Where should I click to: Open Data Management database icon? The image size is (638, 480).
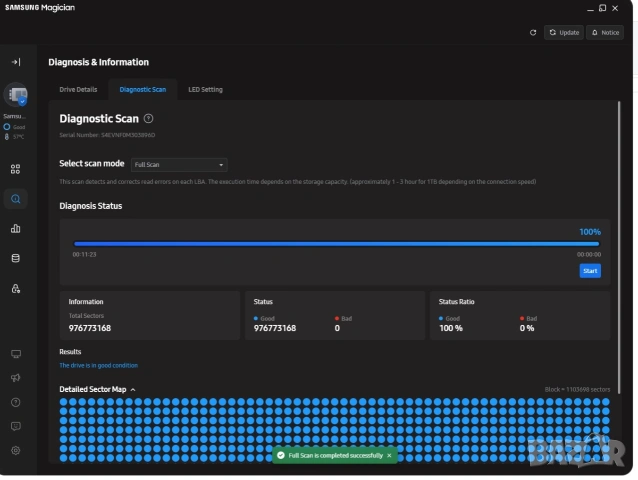[15, 258]
